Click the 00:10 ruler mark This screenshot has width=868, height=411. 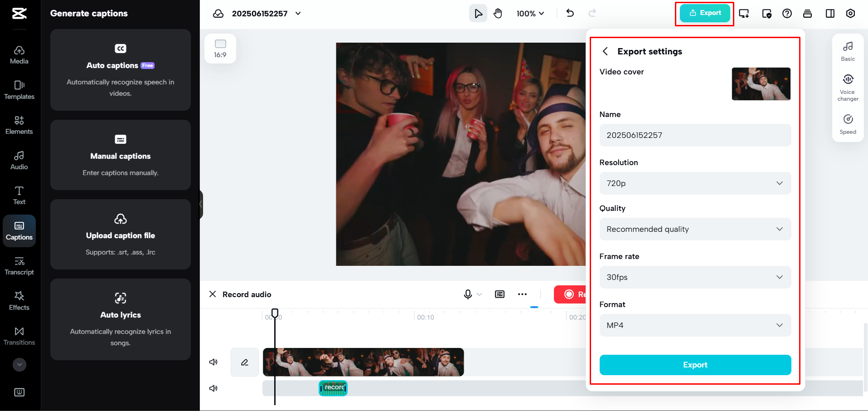coord(426,317)
